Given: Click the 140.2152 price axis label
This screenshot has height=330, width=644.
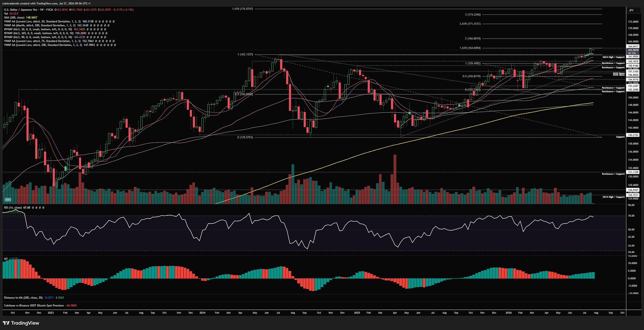Looking at the screenshot, I should pyautogui.click(x=633, y=135).
